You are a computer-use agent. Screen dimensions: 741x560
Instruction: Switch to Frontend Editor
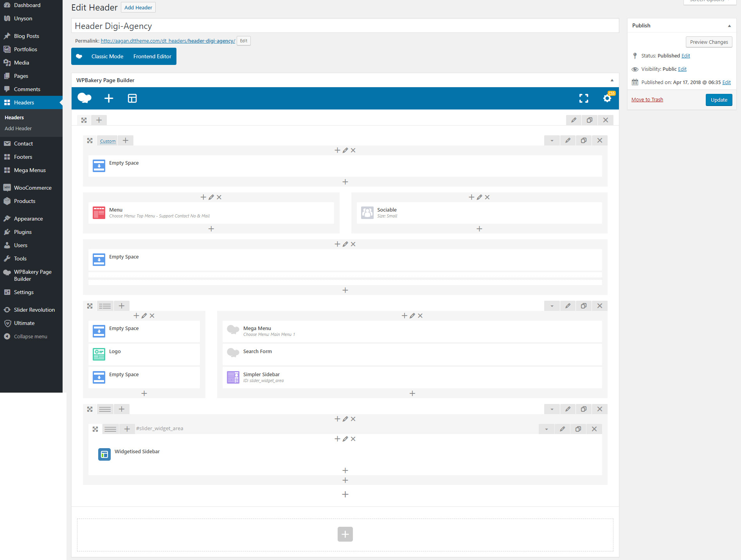(x=152, y=56)
